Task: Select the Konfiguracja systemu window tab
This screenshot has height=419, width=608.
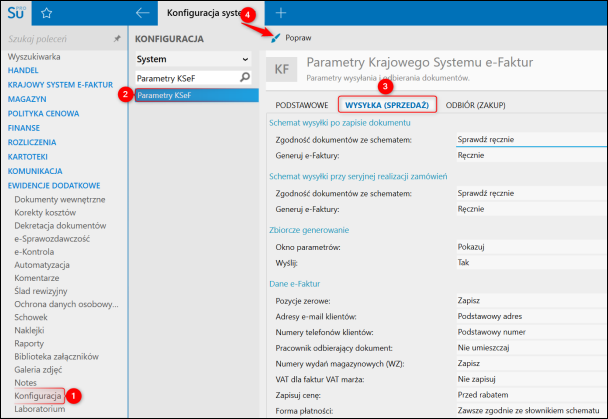Action: [211, 13]
